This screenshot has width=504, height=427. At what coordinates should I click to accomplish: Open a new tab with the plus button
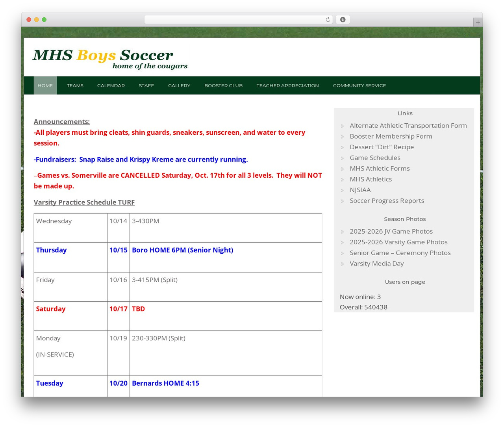pyautogui.click(x=478, y=22)
